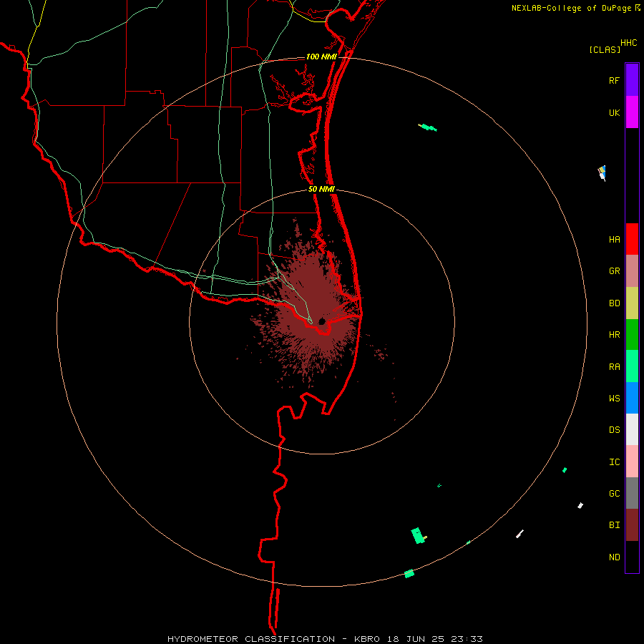Click the 50 NMI range ring label
This screenshot has height=644, width=644.
point(321,189)
